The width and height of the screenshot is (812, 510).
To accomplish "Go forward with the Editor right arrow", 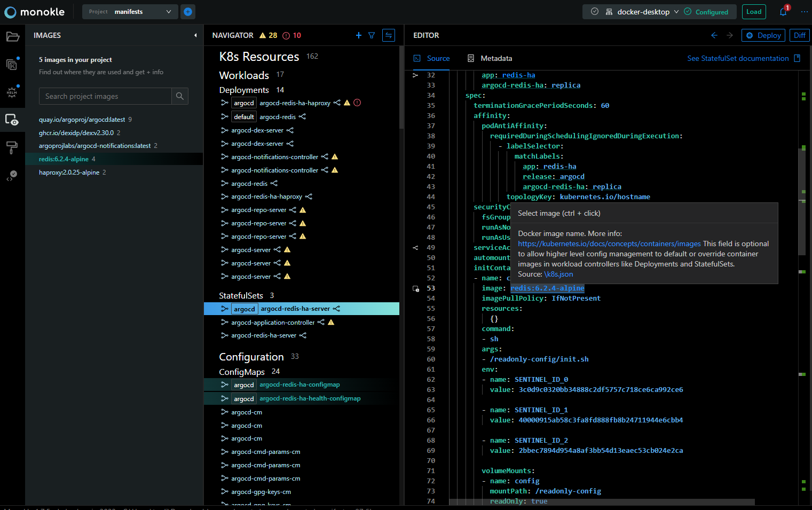I will click(x=730, y=35).
